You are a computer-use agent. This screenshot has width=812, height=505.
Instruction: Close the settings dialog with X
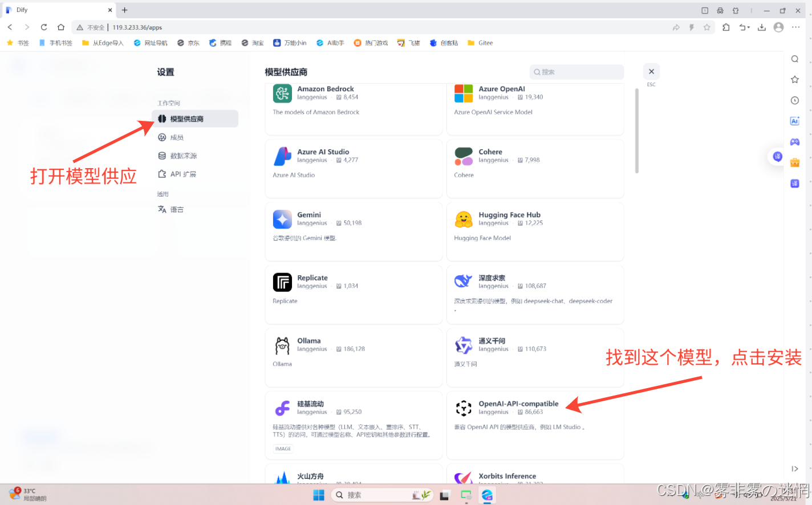tap(651, 71)
